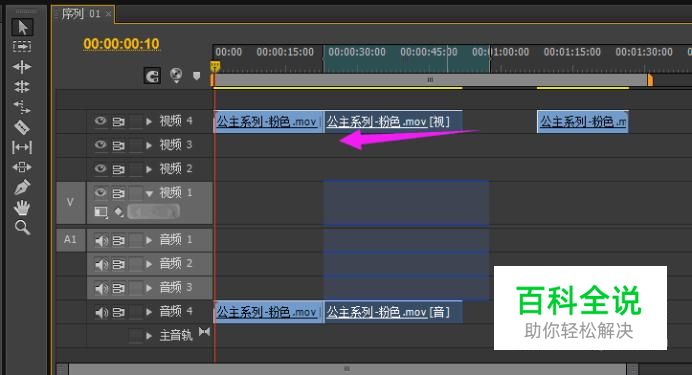
Task: Click the 00:00:00:10 timecode field
Action: click(121, 44)
